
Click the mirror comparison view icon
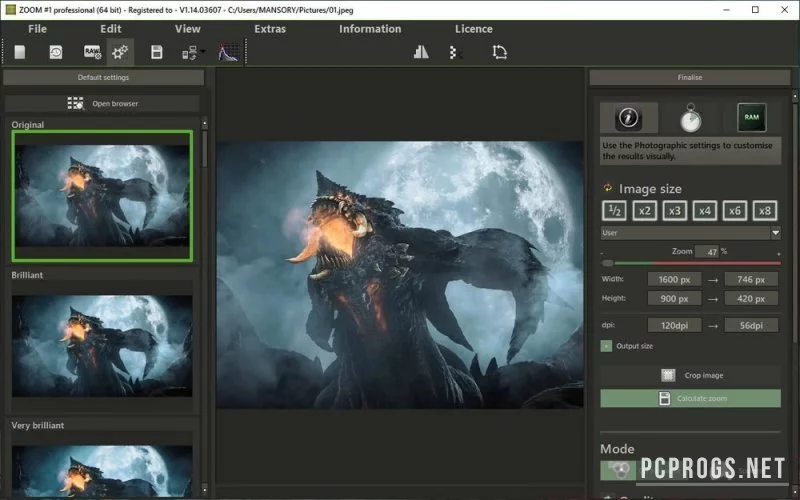[421, 52]
